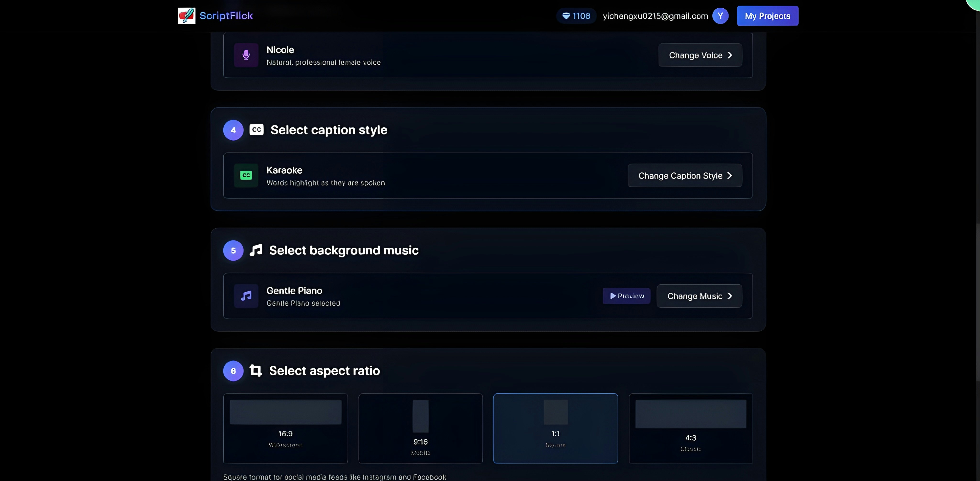Click the diamond credits icon
Viewport: 980px width, 481px height.
click(566, 16)
